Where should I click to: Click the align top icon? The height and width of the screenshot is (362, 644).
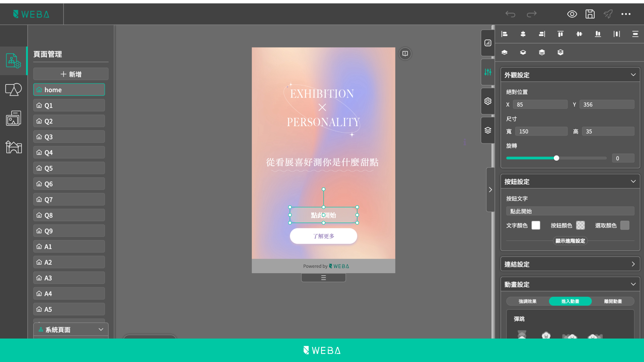(560, 34)
